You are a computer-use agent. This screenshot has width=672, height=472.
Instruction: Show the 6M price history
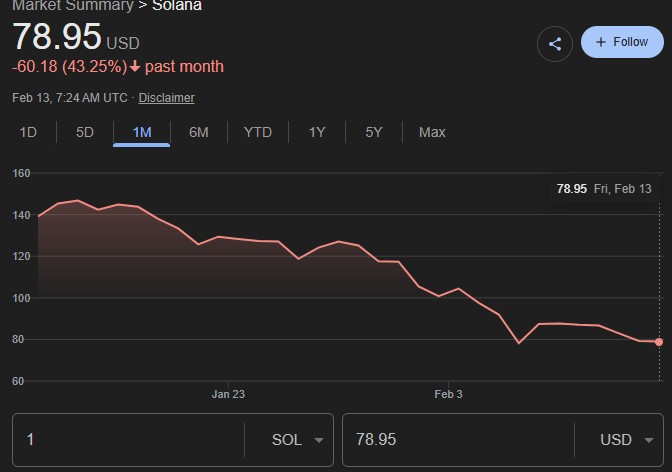[199, 132]
